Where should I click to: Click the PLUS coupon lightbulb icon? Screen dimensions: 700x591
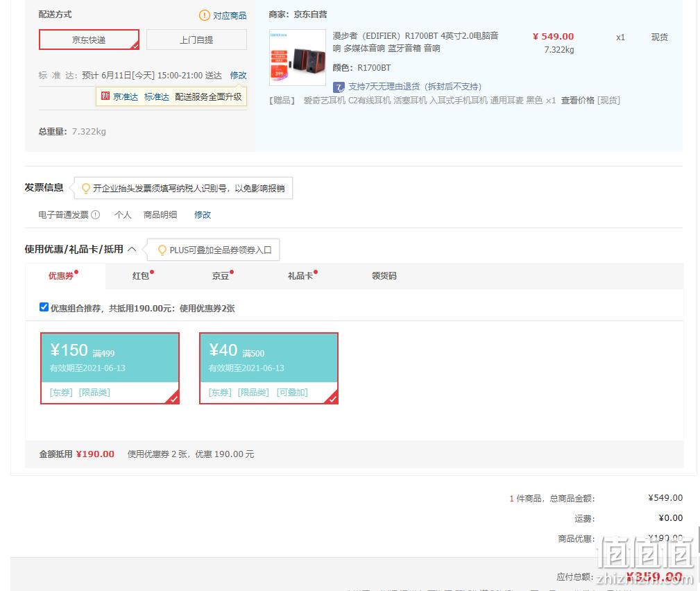162,250
